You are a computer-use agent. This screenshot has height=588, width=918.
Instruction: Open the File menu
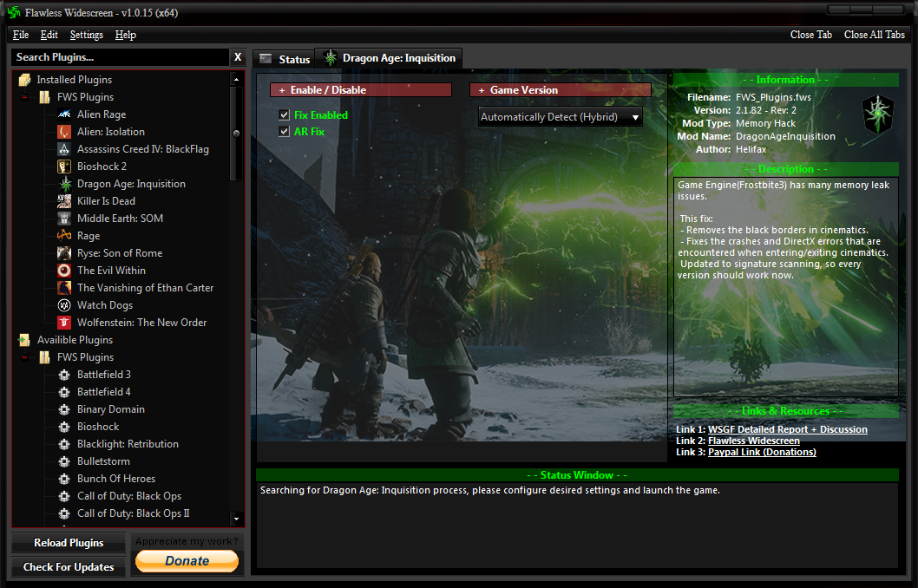coord(21,35)
